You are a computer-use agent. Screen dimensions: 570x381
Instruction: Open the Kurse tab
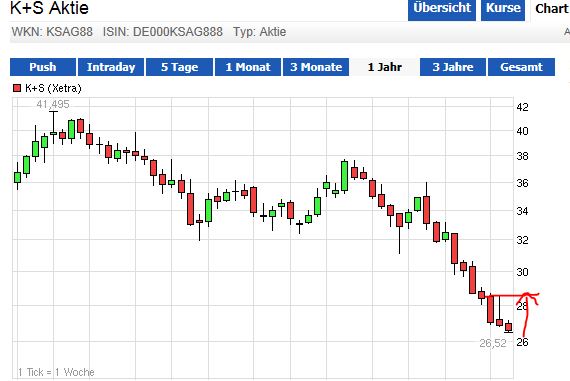click(503, 9)
